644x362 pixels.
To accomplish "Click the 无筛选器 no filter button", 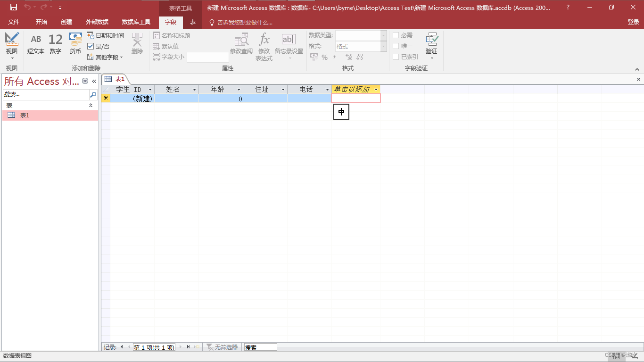I will click(x=223, y=347).
